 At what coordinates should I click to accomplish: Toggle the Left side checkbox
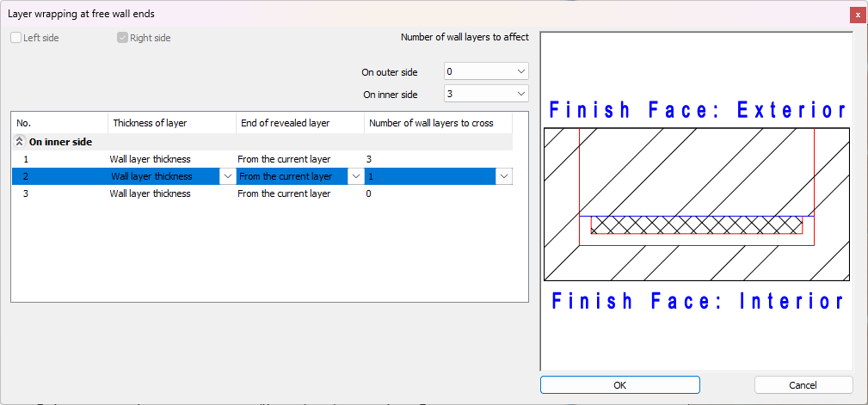pyautogui.click(x=16, y=38)
